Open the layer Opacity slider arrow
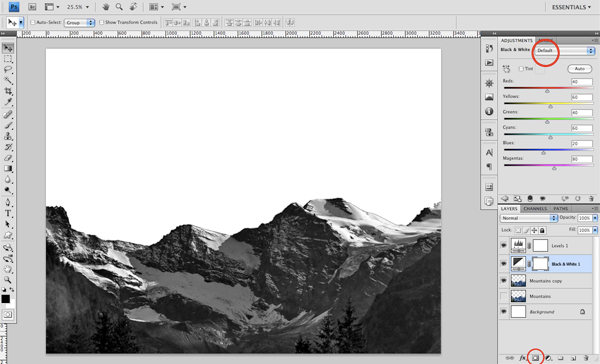Screen dimensions: 600x364 (x=595, y=218)
